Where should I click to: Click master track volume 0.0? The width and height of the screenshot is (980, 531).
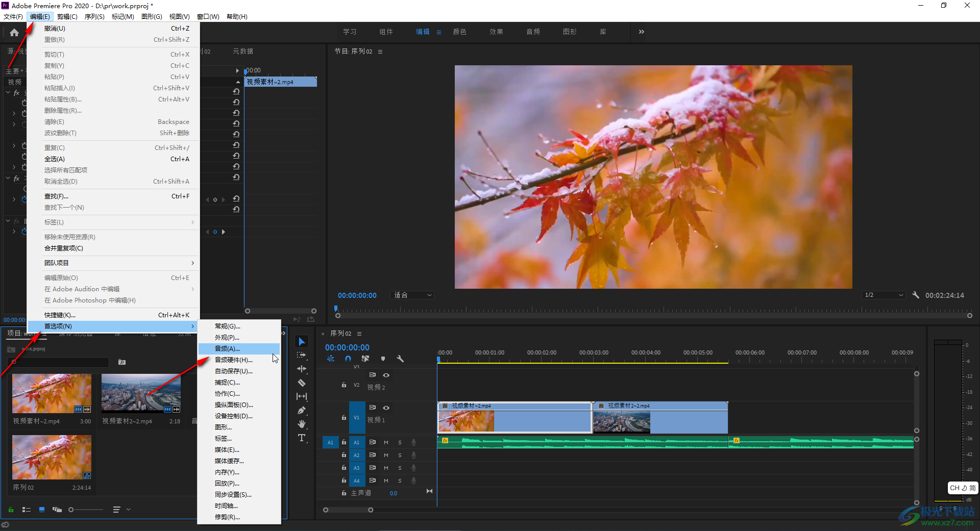[393, 493]
